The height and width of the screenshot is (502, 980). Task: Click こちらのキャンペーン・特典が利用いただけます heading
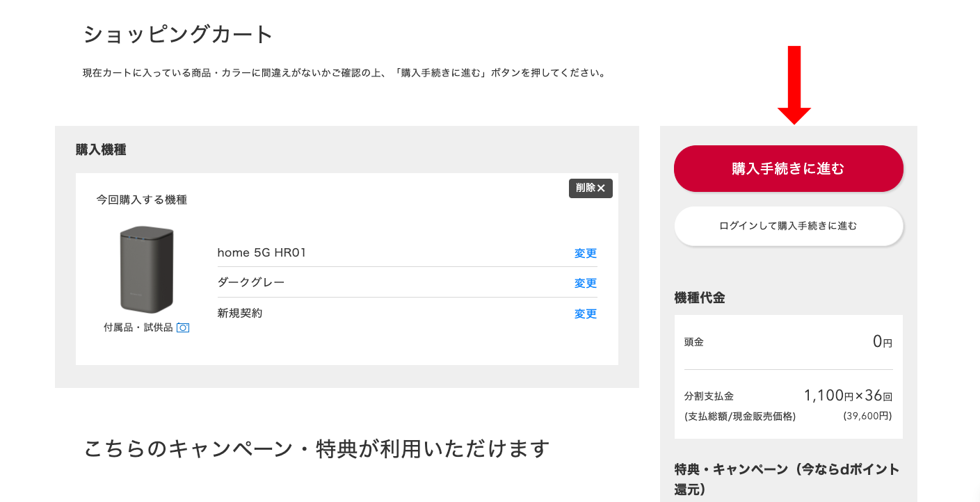[x=316, y=448]
